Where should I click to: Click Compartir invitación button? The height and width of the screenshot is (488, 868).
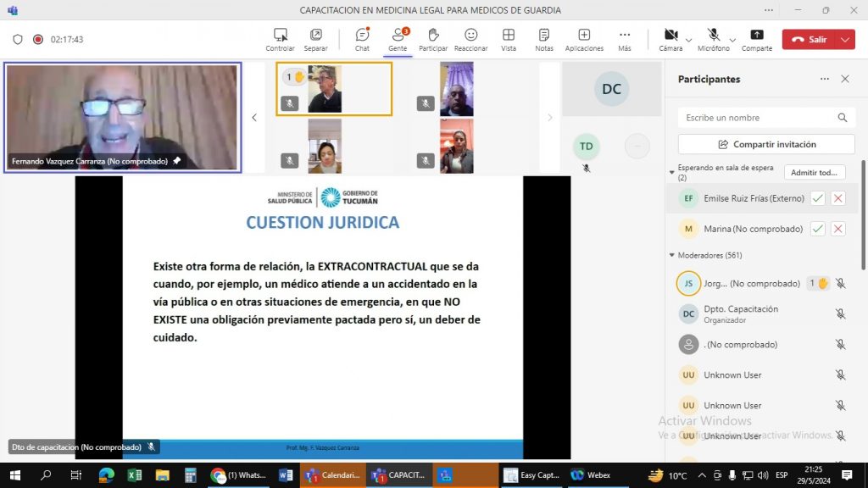point(766,144)
